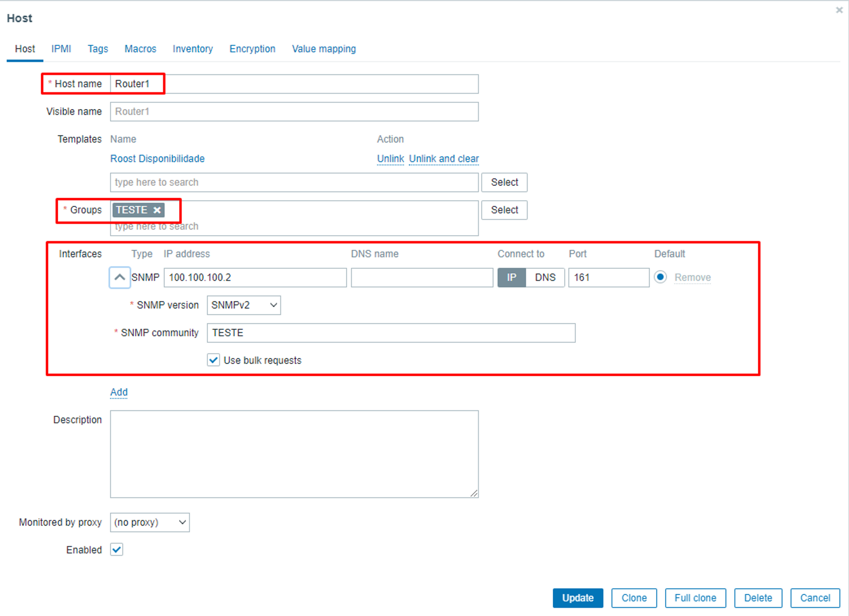Open the Encryption tab
Viewport: 849px width, 616px height.
coord(253,49)
